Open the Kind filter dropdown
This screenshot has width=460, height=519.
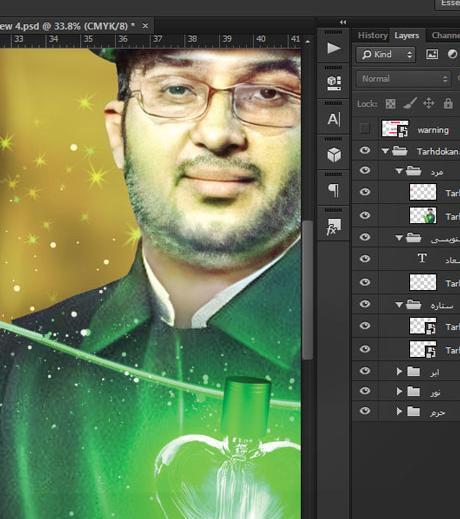pos(386,54)
